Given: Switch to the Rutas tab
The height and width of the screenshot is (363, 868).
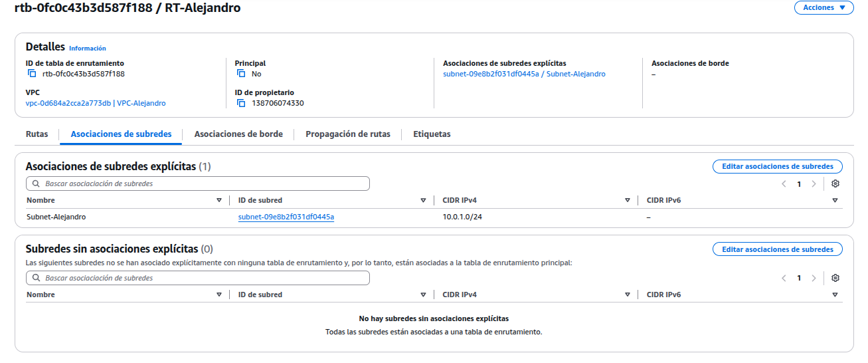Looking at the screenshot, I should click(37, 134).
